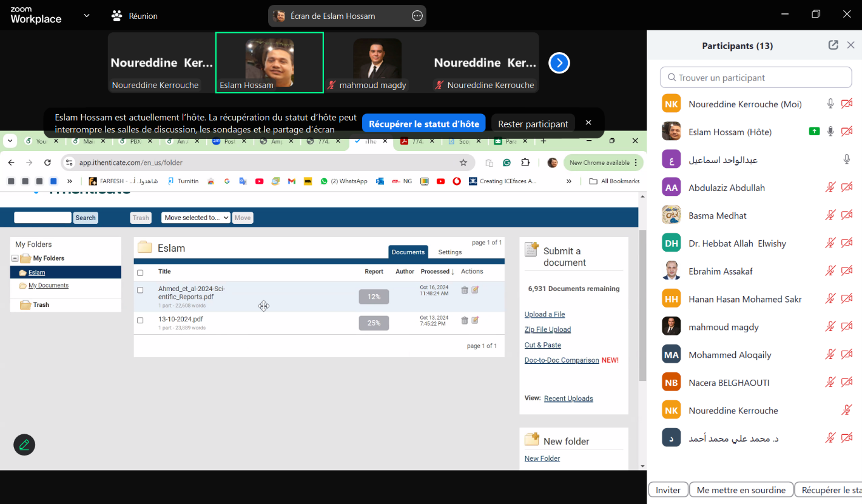Image resolution: width=862 pixels, height=504 pixels.
Task: Dismiss the host status notification banner
Action: pyautogui.click(x=588, y=123)
